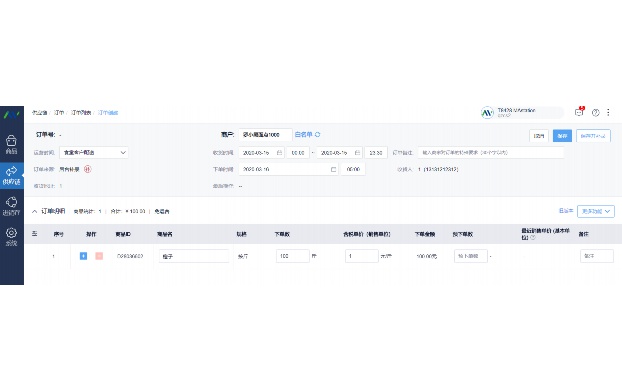Go to the third breadcrumb item order list
The height and width of the screenshot is (391, 622).
pyautogui.click(x=81, y=113)
